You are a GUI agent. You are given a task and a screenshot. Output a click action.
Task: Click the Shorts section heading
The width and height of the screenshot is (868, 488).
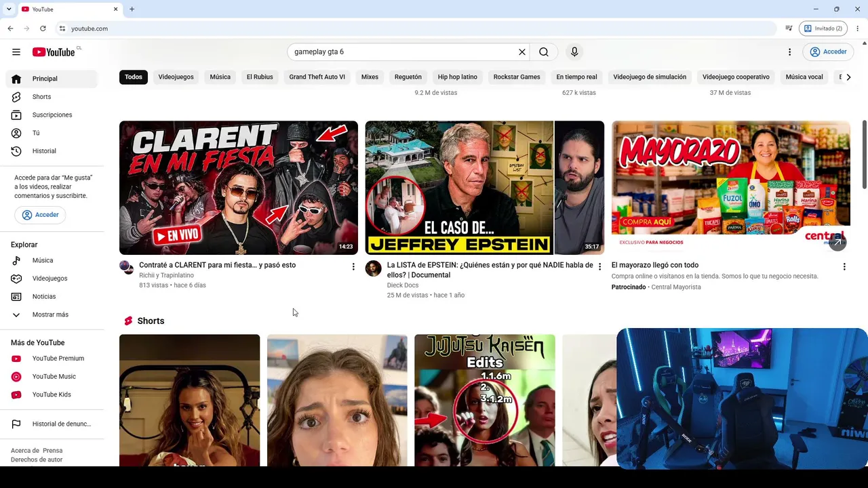pyautogui.click(x=151, y=321)
